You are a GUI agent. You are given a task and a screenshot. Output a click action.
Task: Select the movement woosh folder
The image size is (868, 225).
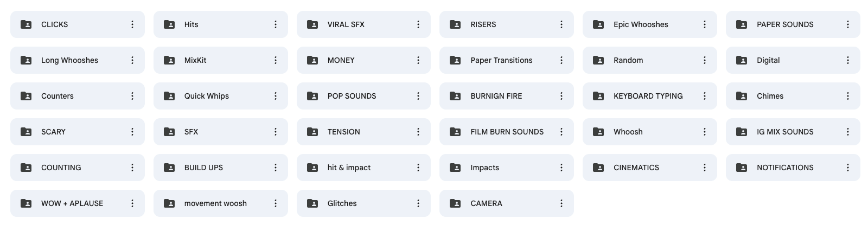221,203
